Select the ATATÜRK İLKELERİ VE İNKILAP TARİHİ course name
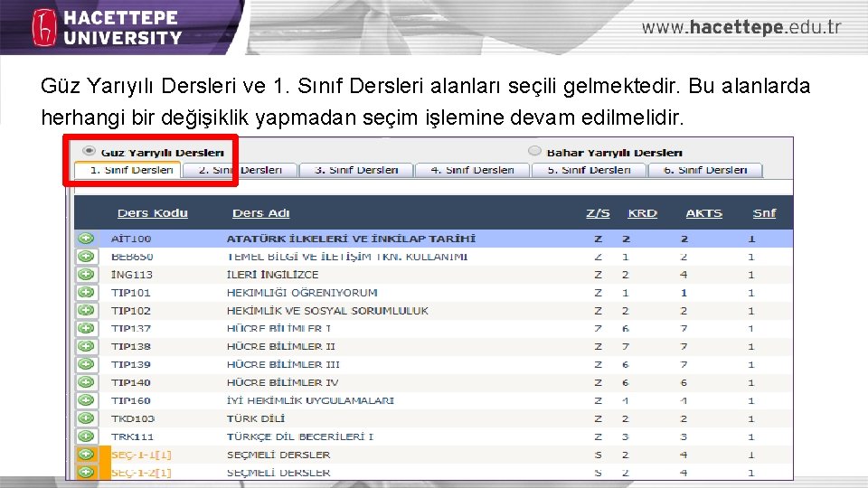868x488 pixels. point(351,239)
